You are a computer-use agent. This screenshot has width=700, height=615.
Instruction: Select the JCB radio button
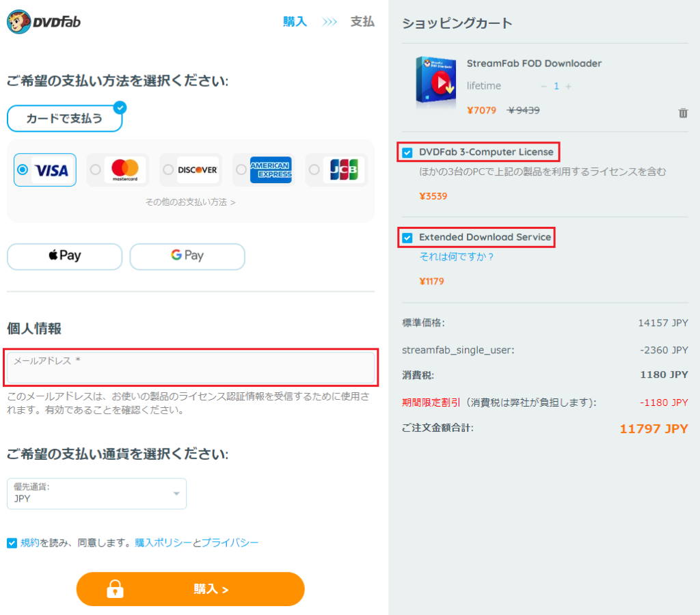click(x=314, y=169)
